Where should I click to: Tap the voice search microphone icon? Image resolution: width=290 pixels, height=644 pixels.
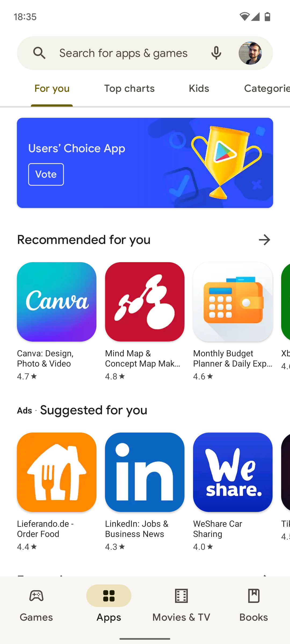click(x=216, y=53)
